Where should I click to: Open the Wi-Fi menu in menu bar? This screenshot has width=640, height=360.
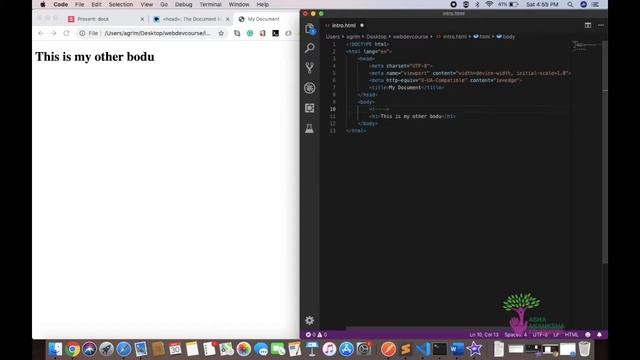(x=489, y=4)
